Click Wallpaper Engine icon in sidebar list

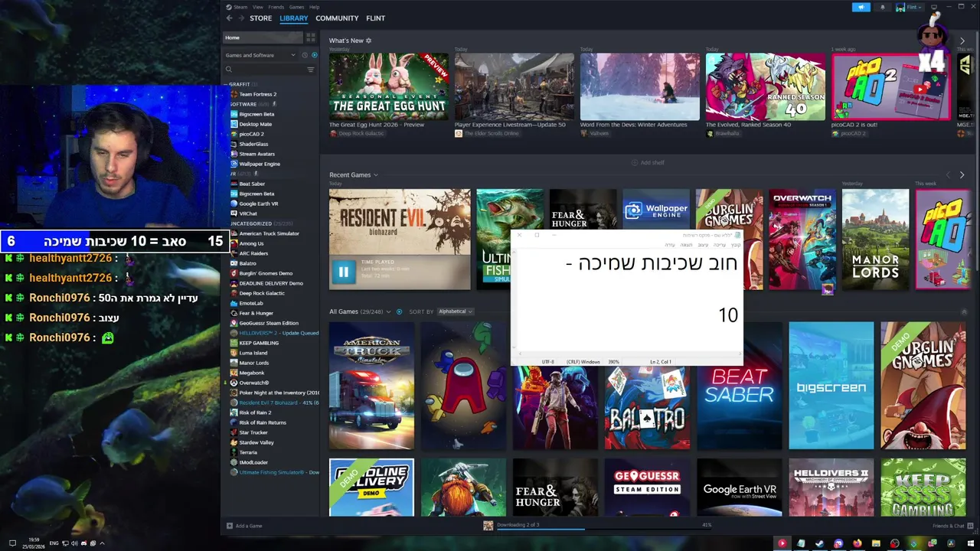tap(234, 164)
